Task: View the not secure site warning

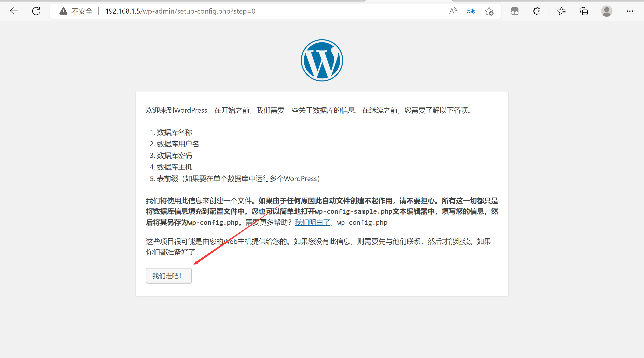Action: tap(63, 11)
